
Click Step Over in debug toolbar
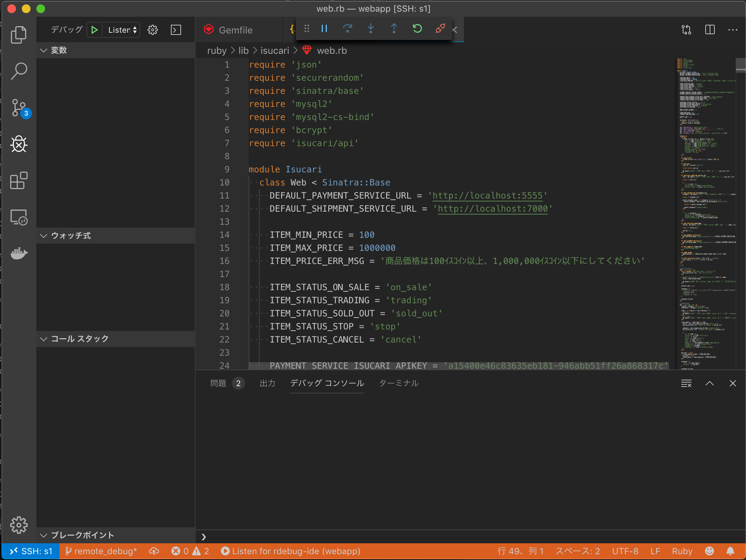[348, 28]
